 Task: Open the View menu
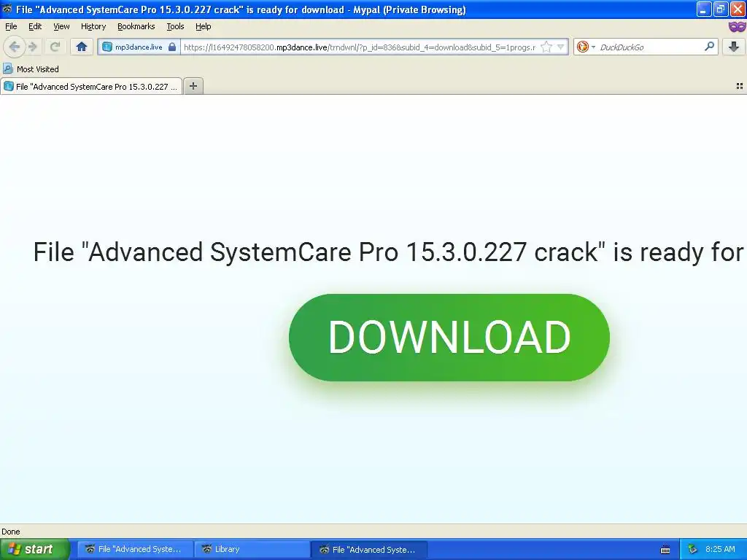click(x=61, y=27)
